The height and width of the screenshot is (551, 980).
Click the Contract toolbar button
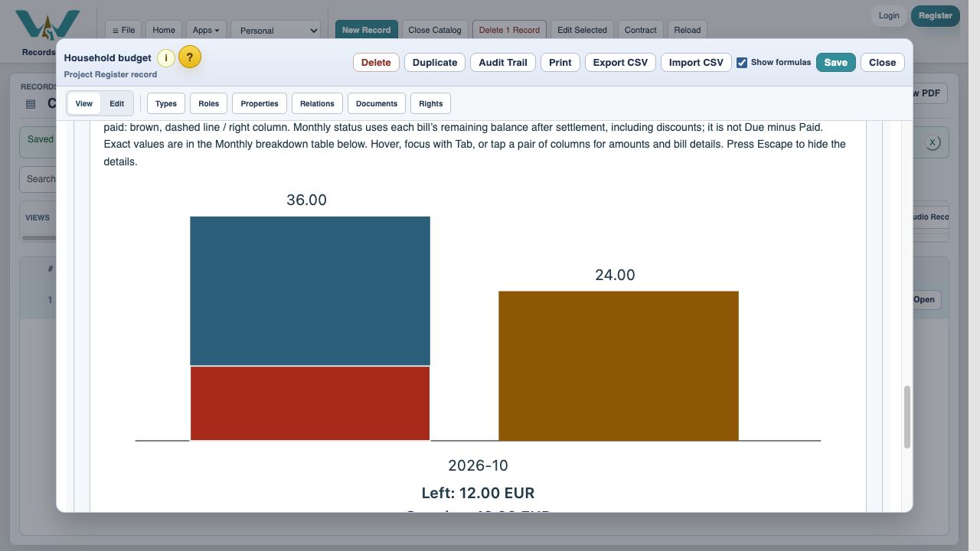point(641,30)
